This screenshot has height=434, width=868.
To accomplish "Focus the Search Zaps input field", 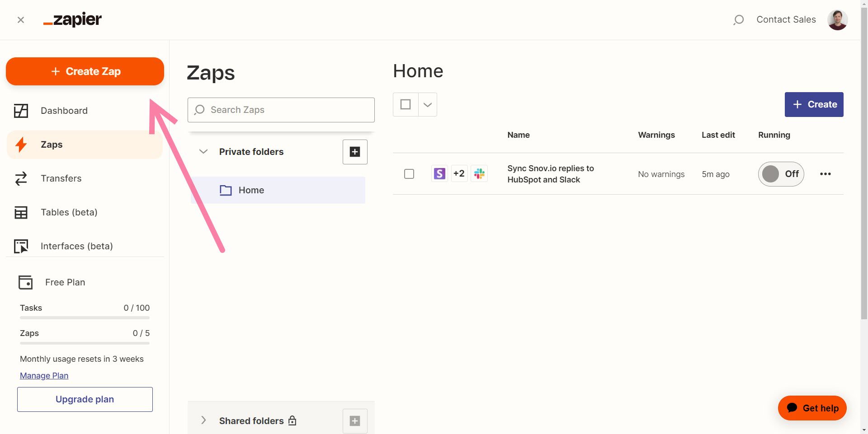I will [x=281, y=110].
